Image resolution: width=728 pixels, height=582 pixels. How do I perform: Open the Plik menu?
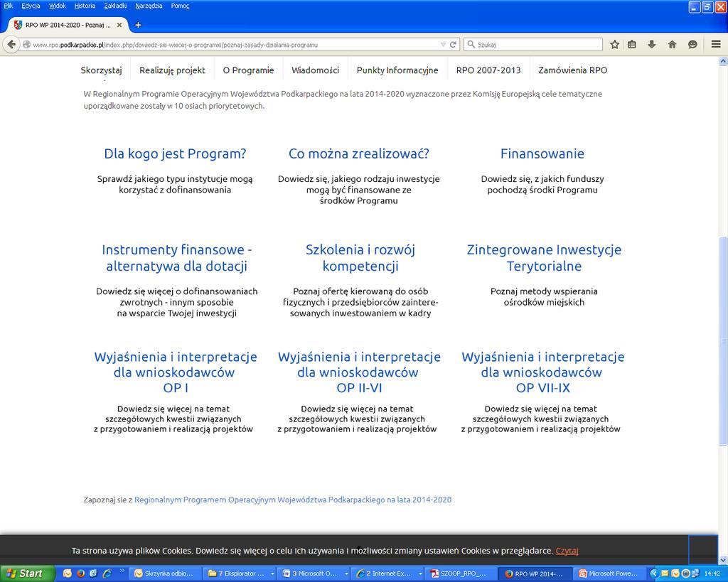9,6
